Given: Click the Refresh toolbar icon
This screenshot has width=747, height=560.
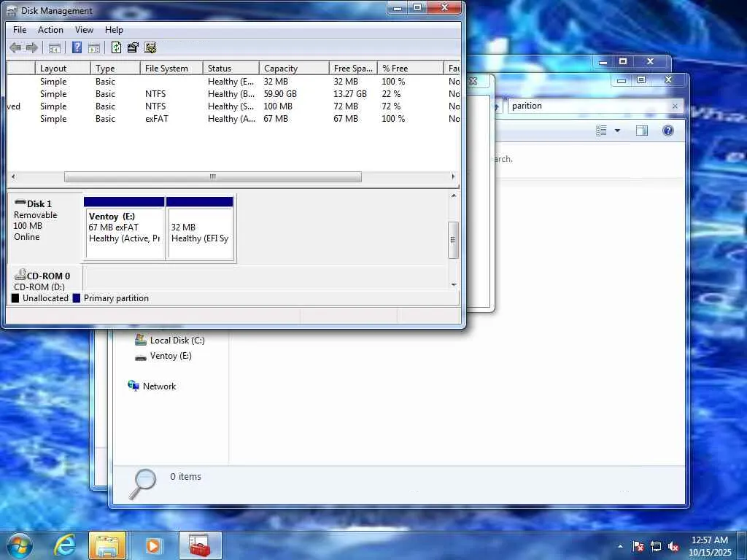Looking at the screenshot, I should click(x=116, y=47).
